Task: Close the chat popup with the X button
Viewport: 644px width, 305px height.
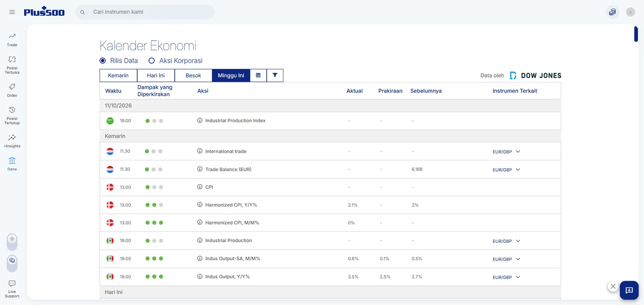Action: click(x=613, y=287)
